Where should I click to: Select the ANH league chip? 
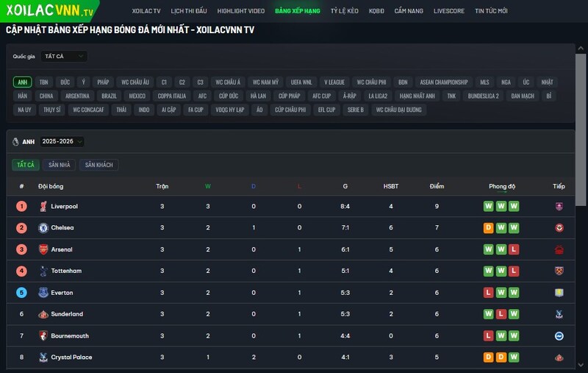pos(23,82)
